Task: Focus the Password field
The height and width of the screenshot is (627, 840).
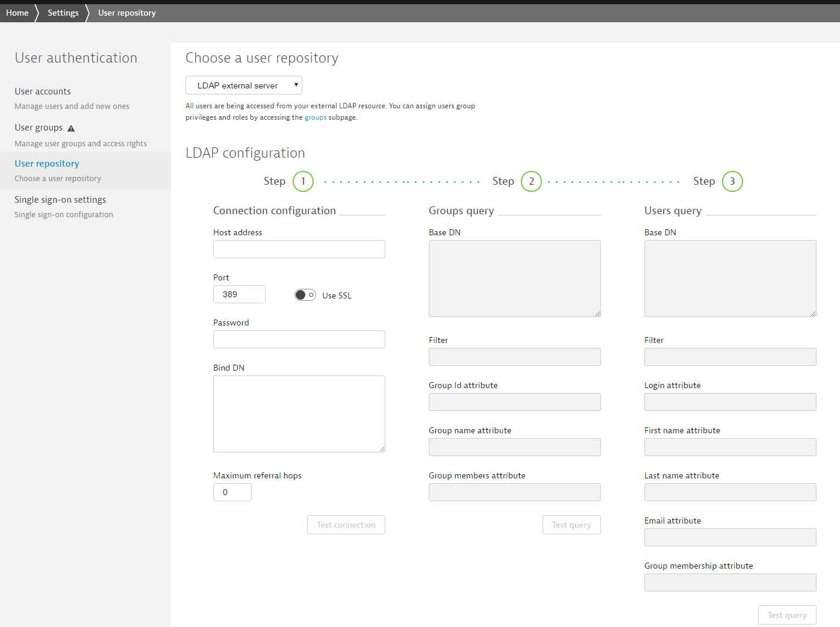Action: point(299,339)
